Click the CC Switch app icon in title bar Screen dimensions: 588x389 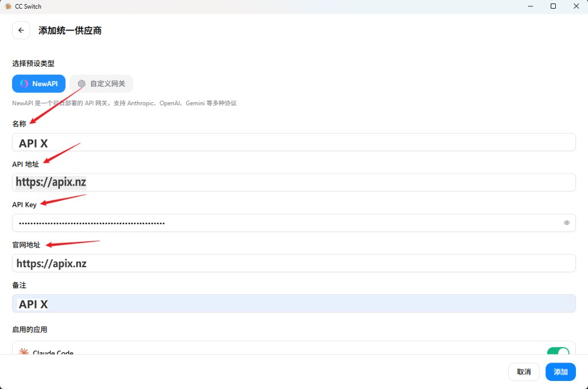click(x=8, y=6)
